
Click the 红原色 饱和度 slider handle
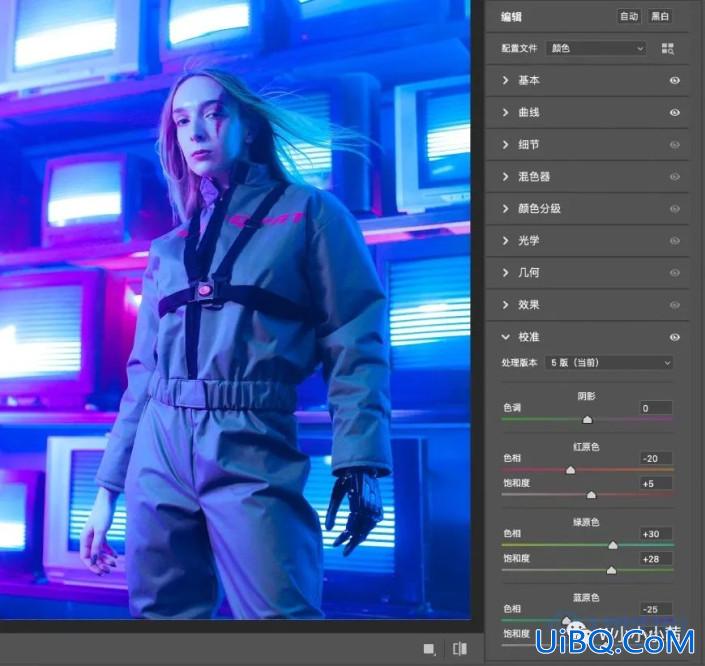click(591, 495)
